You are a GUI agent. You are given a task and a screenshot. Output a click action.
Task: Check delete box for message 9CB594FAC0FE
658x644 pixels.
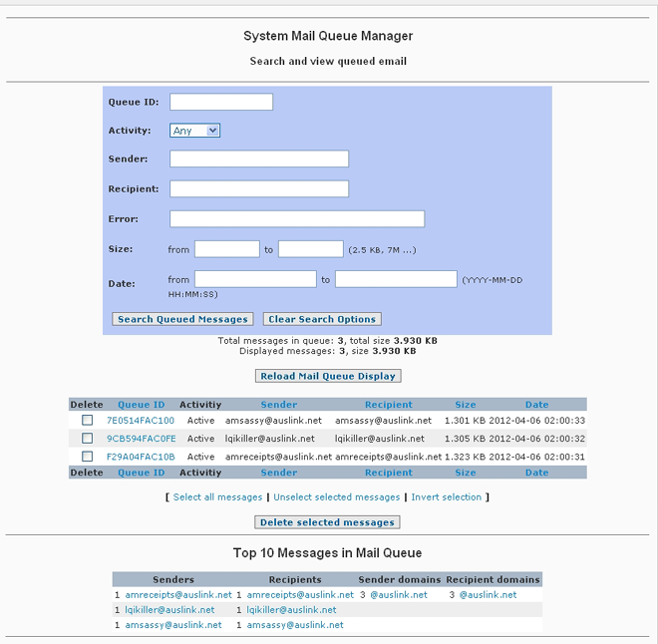coord(88,438)
